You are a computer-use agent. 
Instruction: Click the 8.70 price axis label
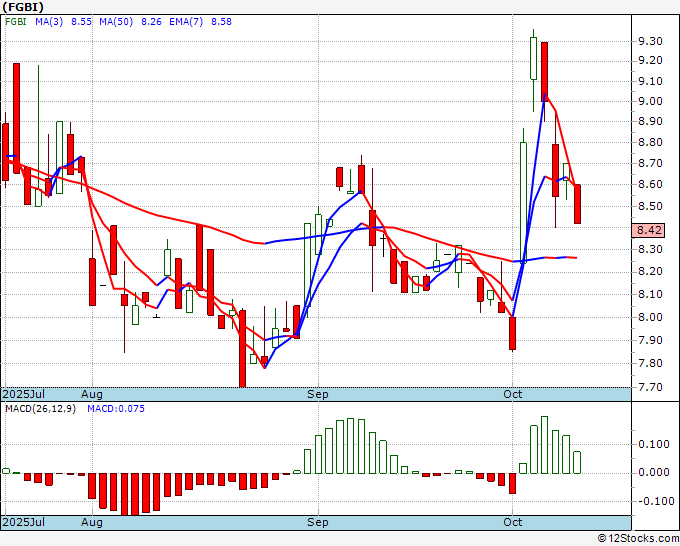click(650, 163)
